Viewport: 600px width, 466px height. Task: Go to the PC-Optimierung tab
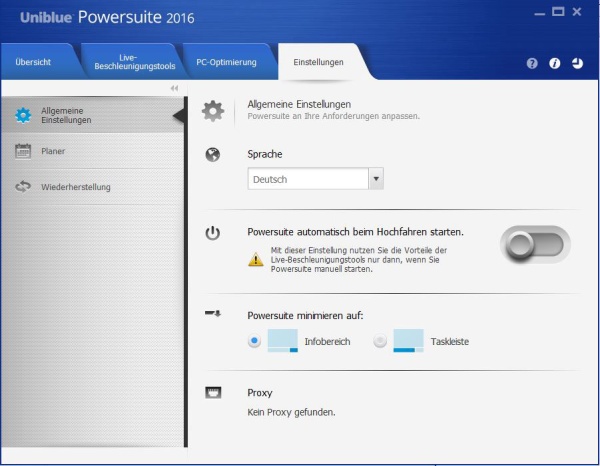(226, 62)
